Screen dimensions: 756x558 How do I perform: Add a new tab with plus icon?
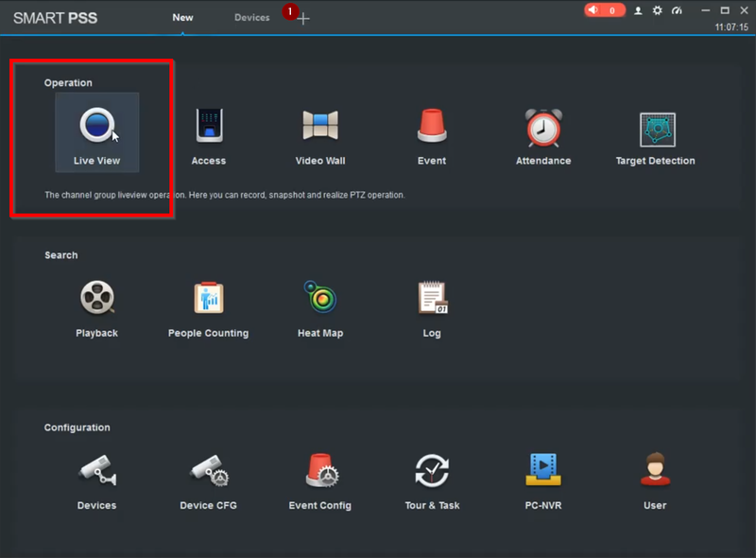[x=303, y=19]
